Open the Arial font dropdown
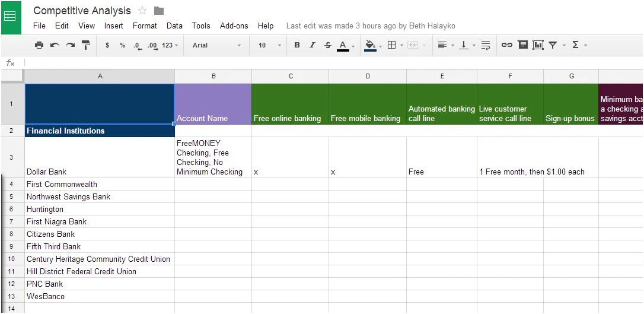 pos(216,45)
